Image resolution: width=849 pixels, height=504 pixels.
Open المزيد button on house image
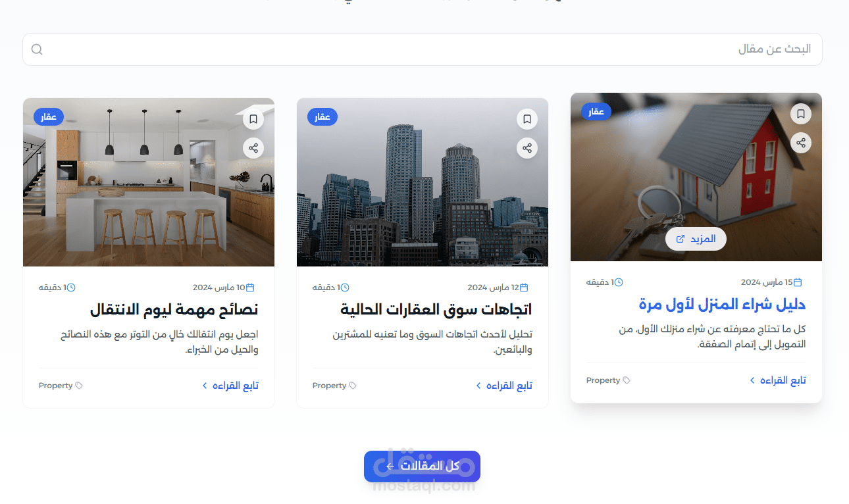click(696, 239)
